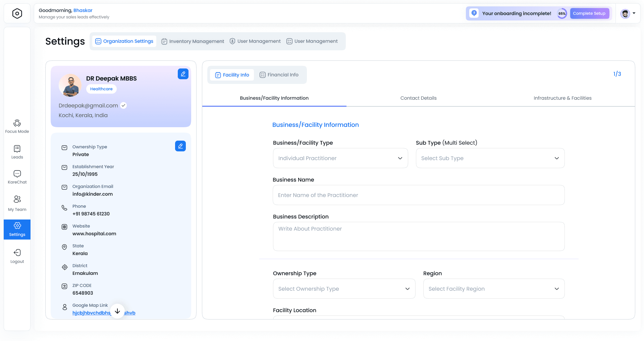The image size is (644, 341).
Task: Open Business/Facility Type dropdown
Action: pyautogui.click(x=340, y=158)
